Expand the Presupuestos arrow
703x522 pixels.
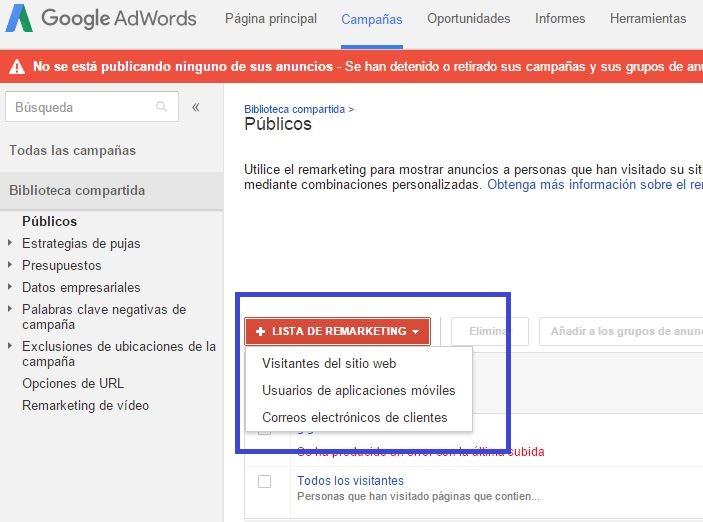click(x=10, y=265)
